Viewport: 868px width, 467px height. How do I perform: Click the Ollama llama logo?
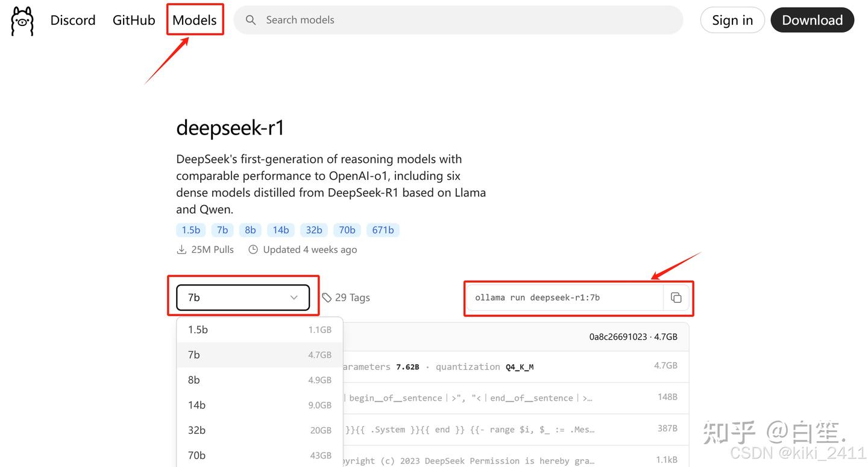coord(22,20)
